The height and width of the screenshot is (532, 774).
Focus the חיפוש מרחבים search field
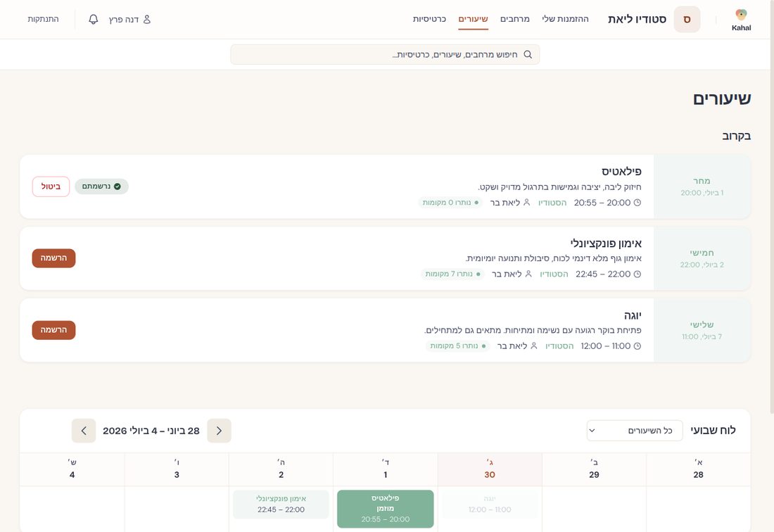point(385,54)
